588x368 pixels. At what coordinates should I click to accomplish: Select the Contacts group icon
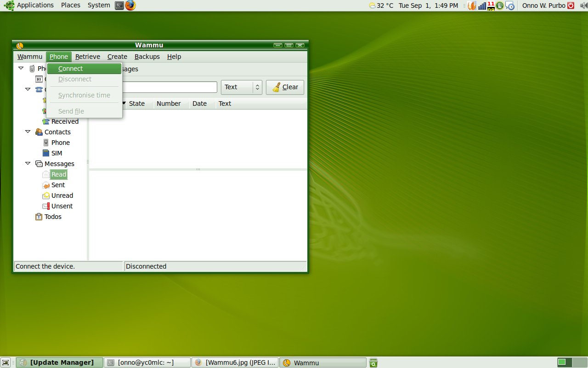pos(39,132)
